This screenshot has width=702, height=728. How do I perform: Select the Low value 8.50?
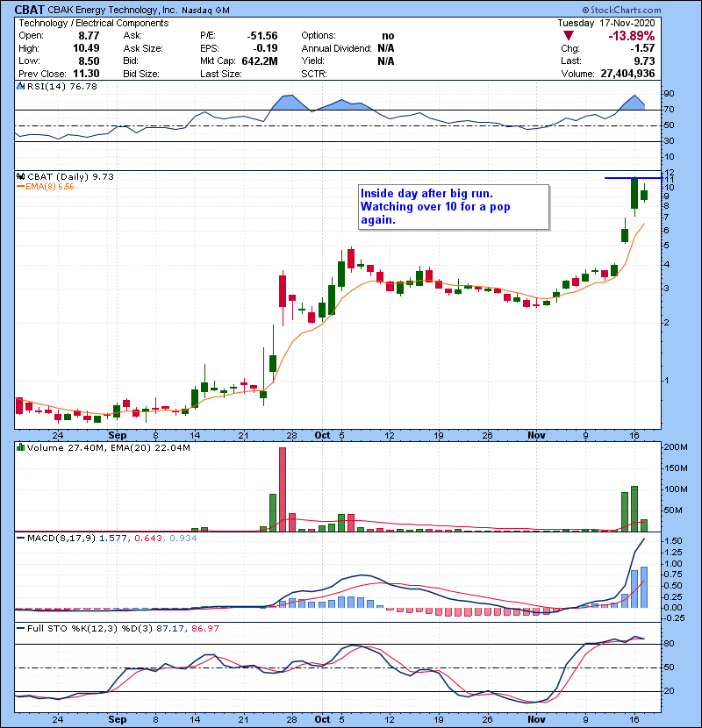click(89, 61)
